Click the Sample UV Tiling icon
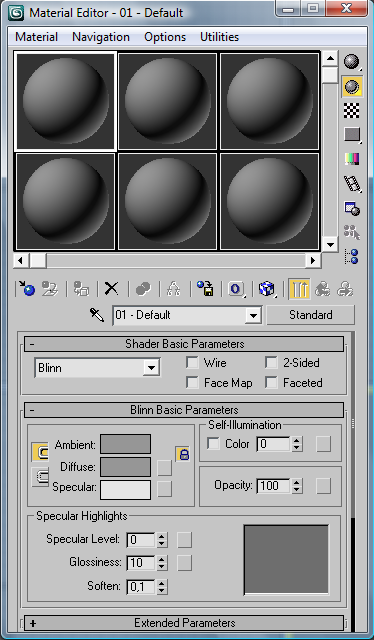 click(352, 135)
